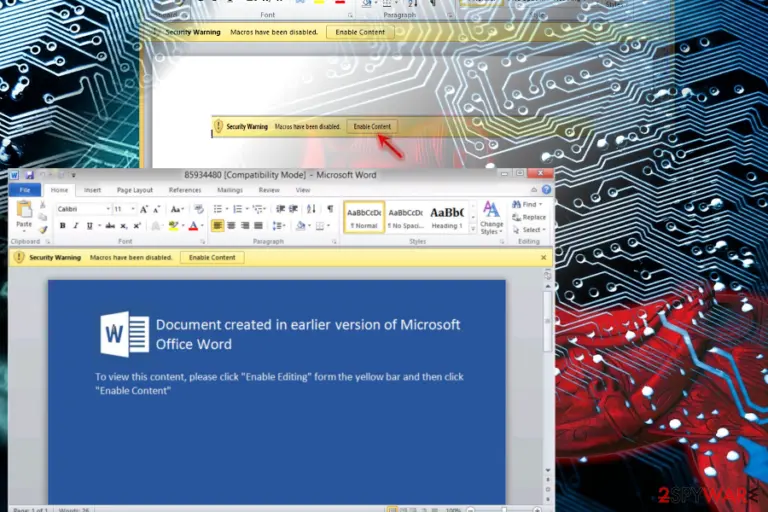
Task: Click the Sort icon in Paragraph group
Action: [x=312, y=209]
